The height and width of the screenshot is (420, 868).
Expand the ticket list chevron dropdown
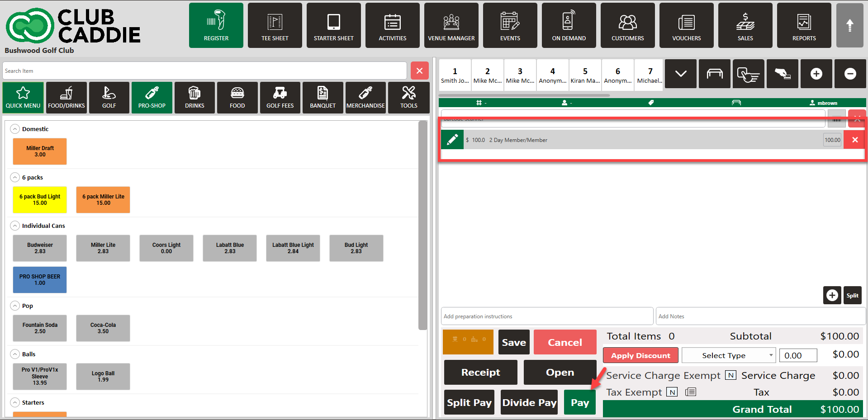point(681,74)
